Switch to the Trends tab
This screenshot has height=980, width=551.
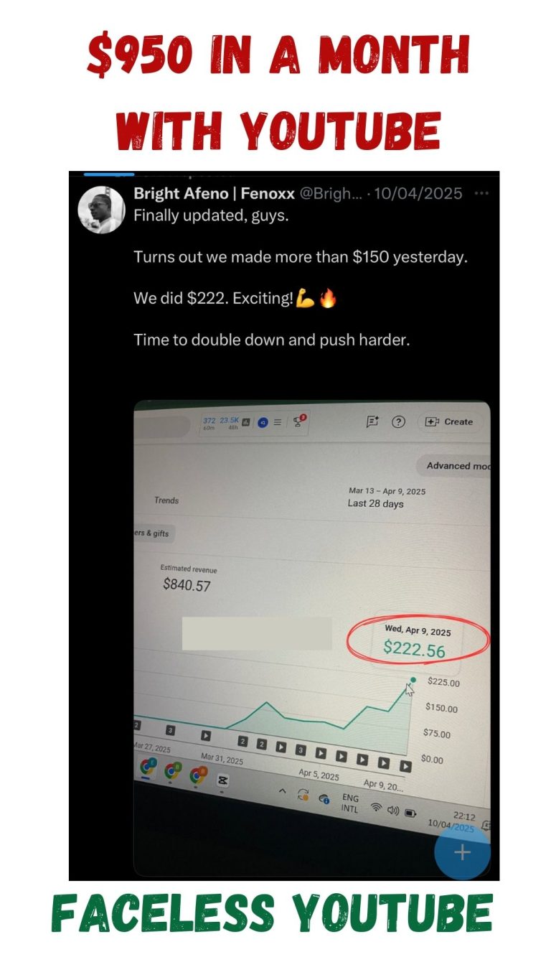pyautogui.click(x=166, y=500)
